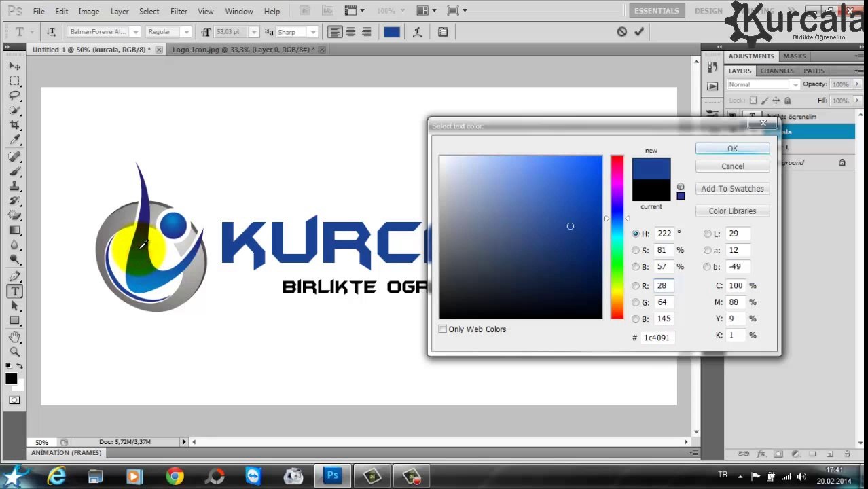
Task: Cancel current text edits in options bar
Action: 621,32
